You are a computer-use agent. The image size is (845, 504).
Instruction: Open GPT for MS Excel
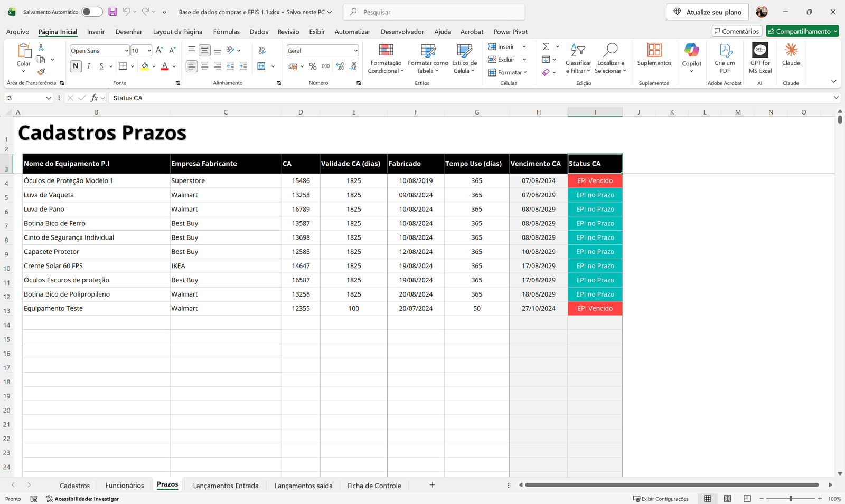pyautogui.click(x=760, y=59)
